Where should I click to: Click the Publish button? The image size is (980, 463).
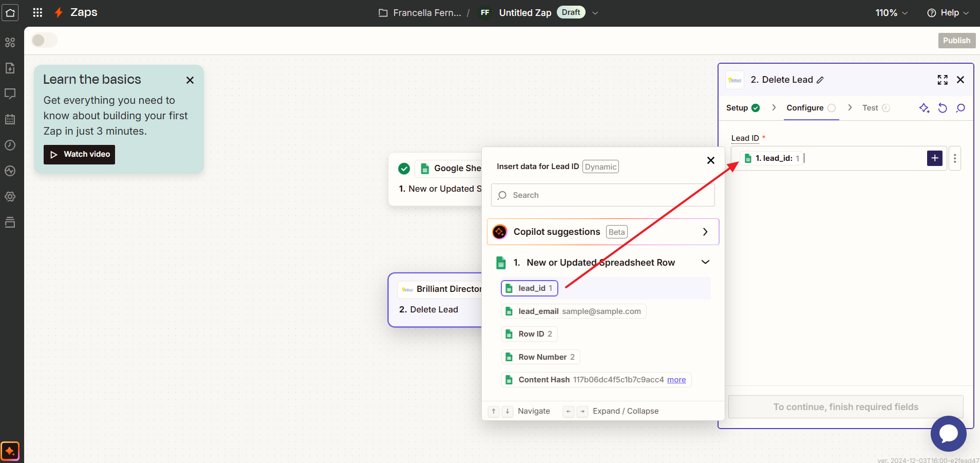(x=957, y=41)
